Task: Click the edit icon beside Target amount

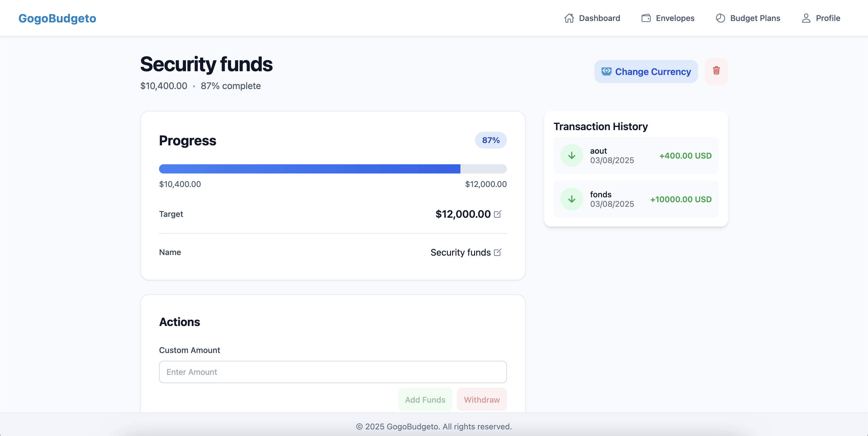Action: click(x=497, y=214)
